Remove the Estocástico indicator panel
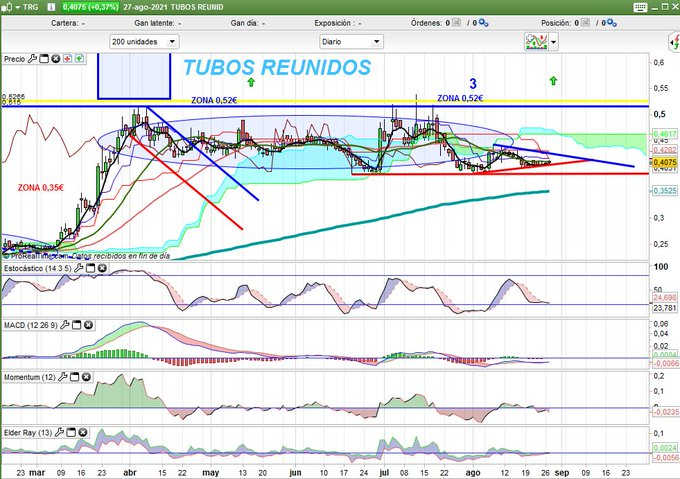Screen dimensions: 680x479 click(x=102, y=268)
